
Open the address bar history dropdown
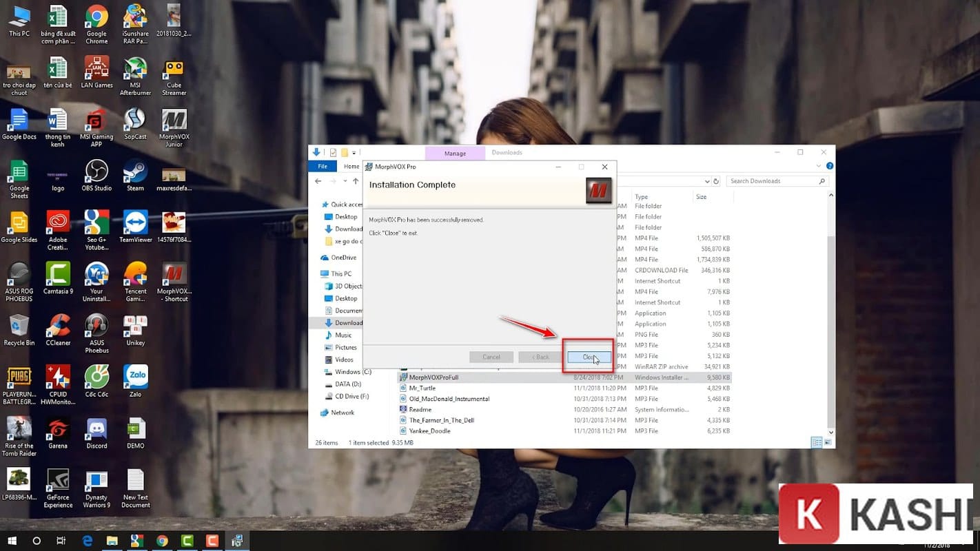coord(707,180)
